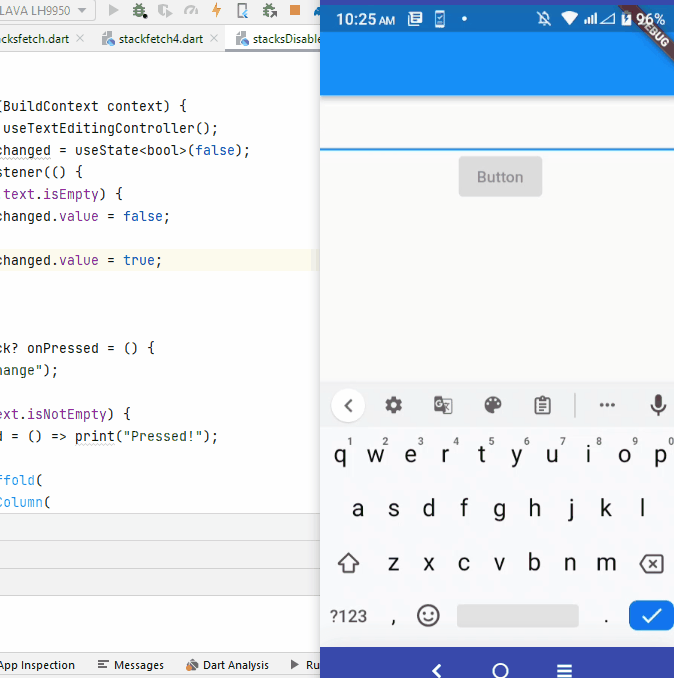Stop the app with the orange square
674x678 pixels.
[x=295, y=10]
